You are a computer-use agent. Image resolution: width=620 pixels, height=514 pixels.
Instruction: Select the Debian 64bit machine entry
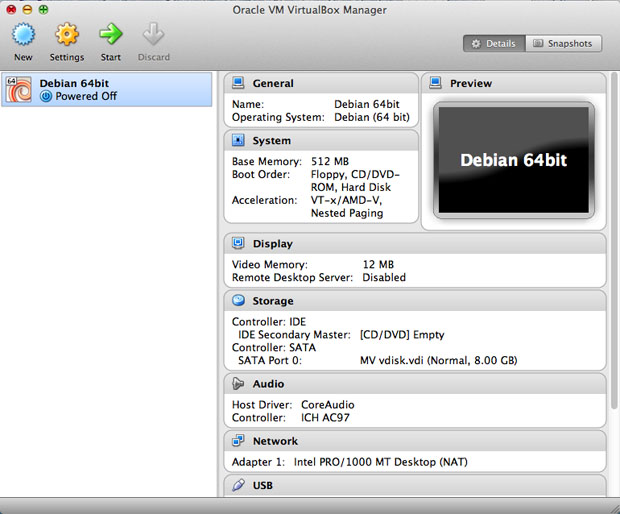click(107, 89)
